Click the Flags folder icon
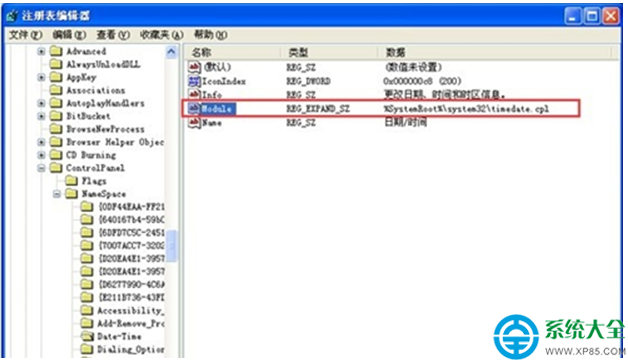This screenshot has height=362, width=628. click(71, 181)
